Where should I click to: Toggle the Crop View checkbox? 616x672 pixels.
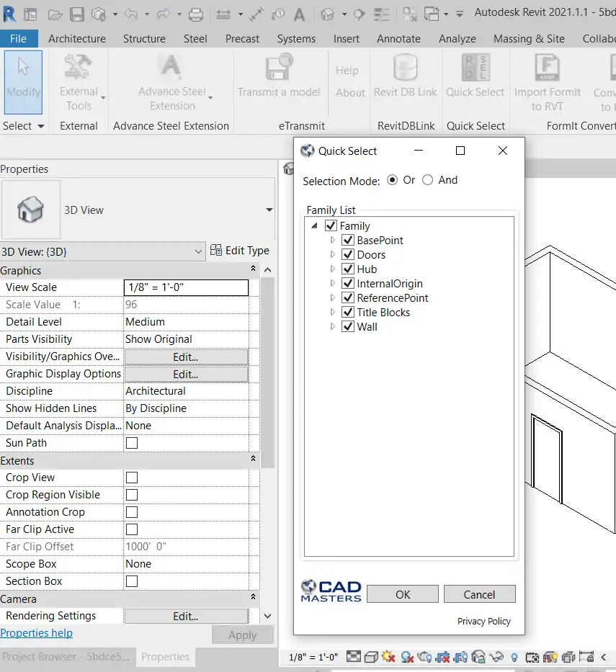pyautogui.click(x=131, y=477)
